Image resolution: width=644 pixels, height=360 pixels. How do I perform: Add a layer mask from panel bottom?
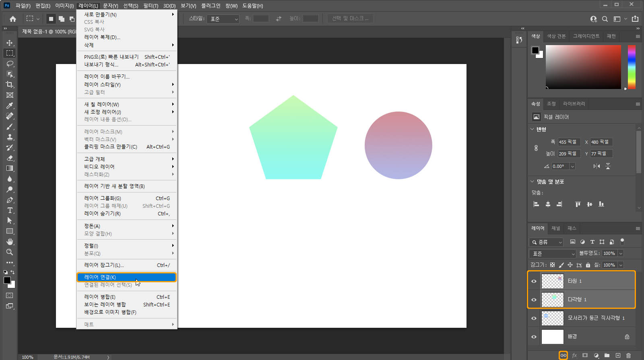point(585,356)
